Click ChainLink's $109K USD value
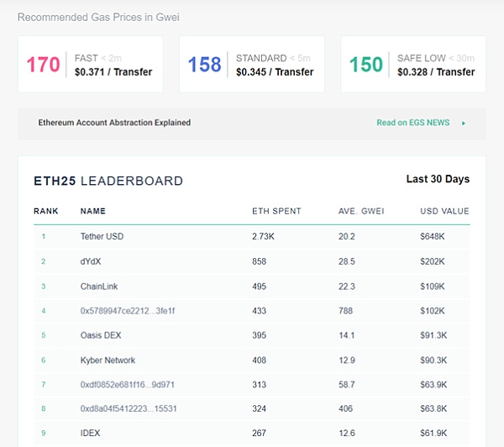 coord(433,287)
